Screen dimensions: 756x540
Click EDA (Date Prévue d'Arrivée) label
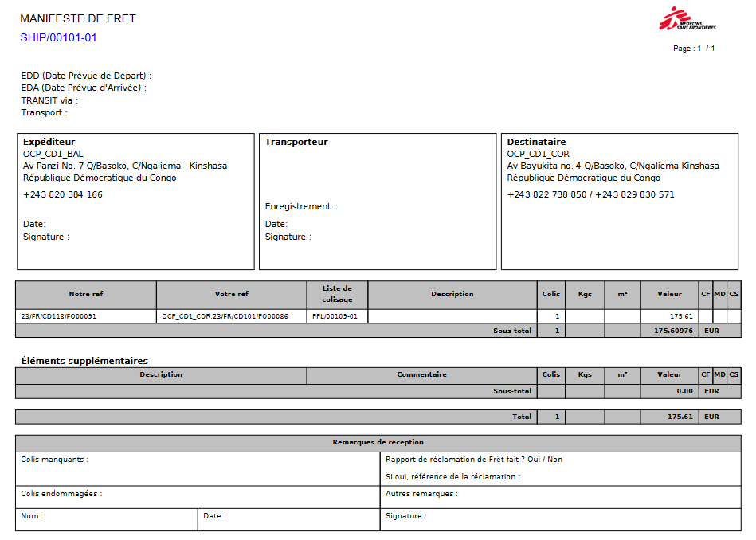(x=84, y=88)
